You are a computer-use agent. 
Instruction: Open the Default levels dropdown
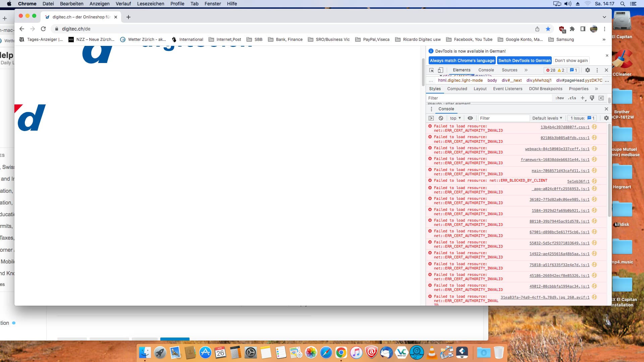(x=547, y=118)
